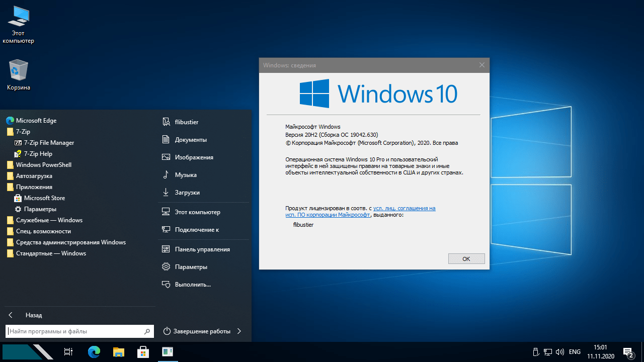The image size is (644, 362).
Task: Launch Windows PowerShell
Action: [x=44, y=164]
